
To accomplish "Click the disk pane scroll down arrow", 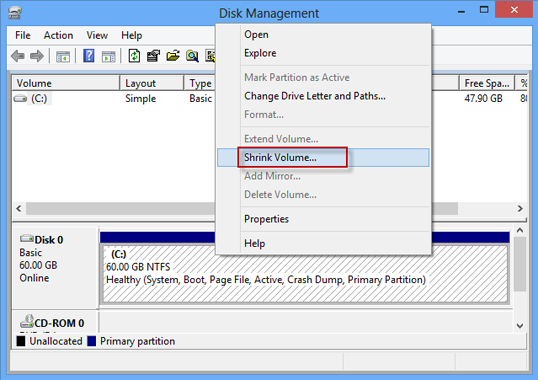I will 520,326.
